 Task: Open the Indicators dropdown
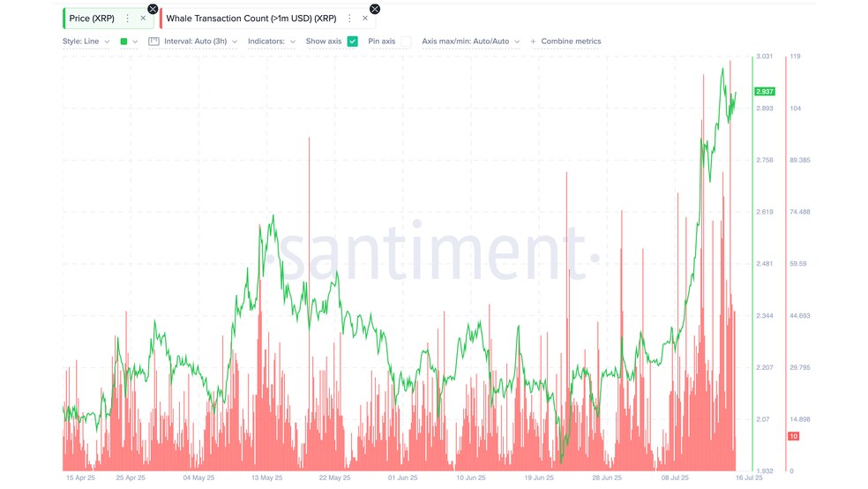coord(272,41)
